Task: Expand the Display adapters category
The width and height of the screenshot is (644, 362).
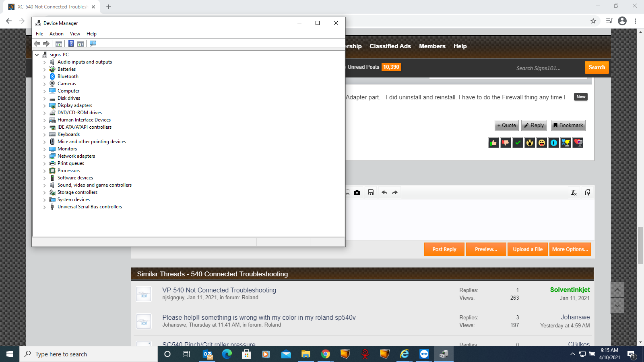Action: 45,106
